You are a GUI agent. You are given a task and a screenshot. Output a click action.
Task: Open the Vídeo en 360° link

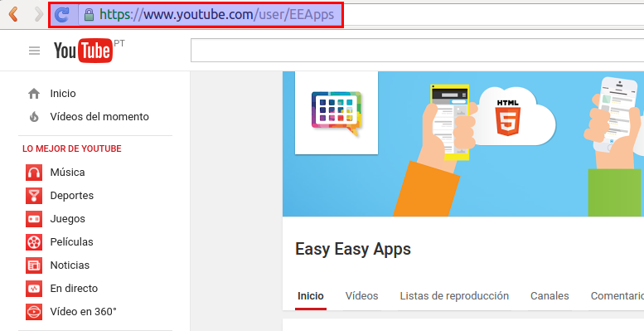click(84, 312)
